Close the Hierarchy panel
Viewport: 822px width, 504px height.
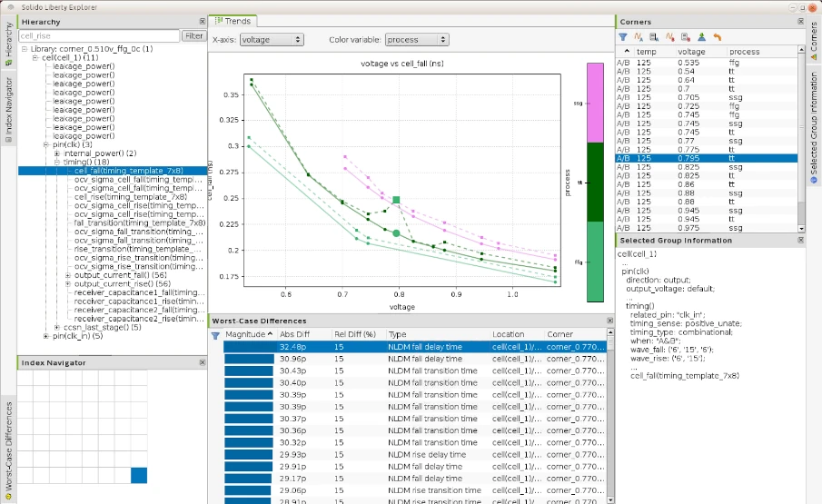[x=203, y=22]
